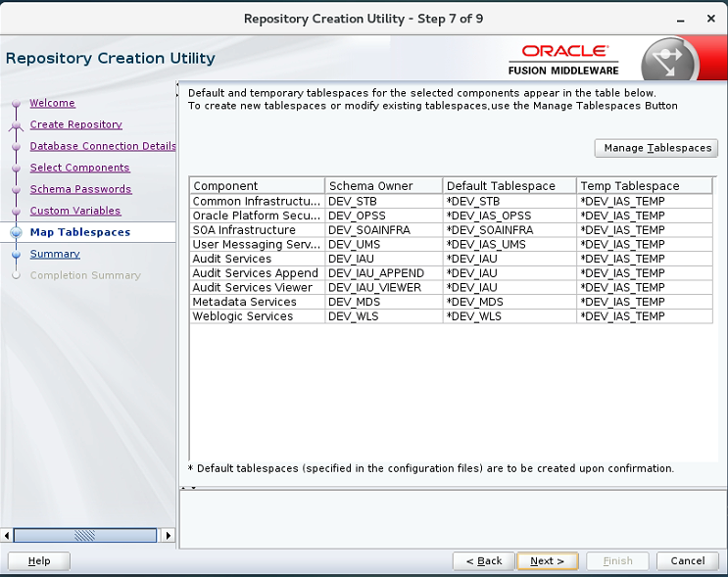Screen dimensions: 728x577
Task: Click the DEV_IAU_APPEND schema owner cell
Action: (384, 273)
